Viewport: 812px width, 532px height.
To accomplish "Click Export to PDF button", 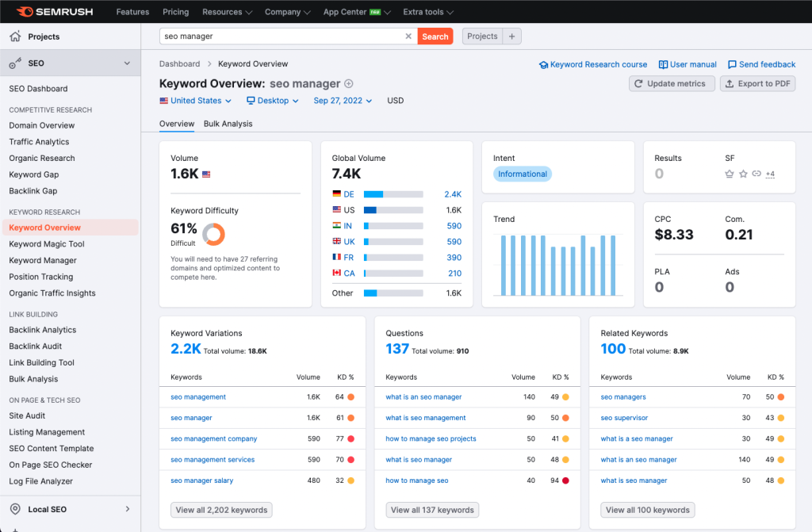I will [x=757, y=83].
